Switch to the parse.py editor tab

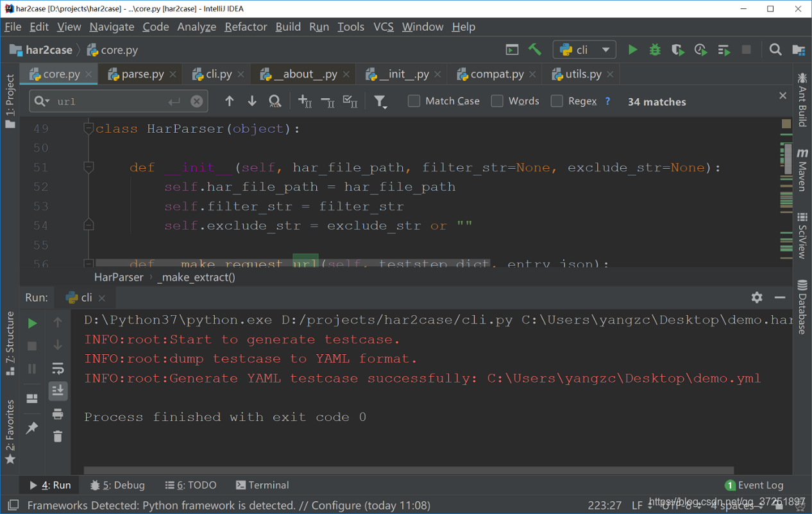[142, 74]
